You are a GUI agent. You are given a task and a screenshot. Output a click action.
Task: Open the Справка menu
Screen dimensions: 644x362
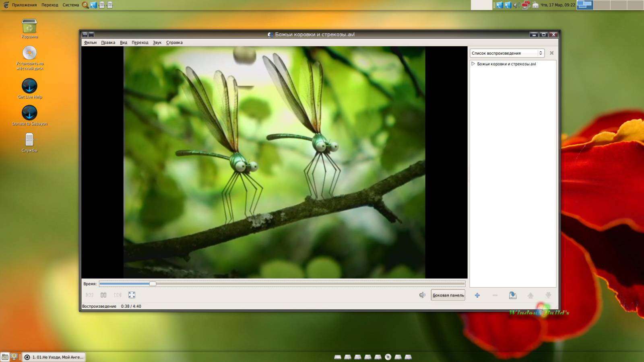174,42
